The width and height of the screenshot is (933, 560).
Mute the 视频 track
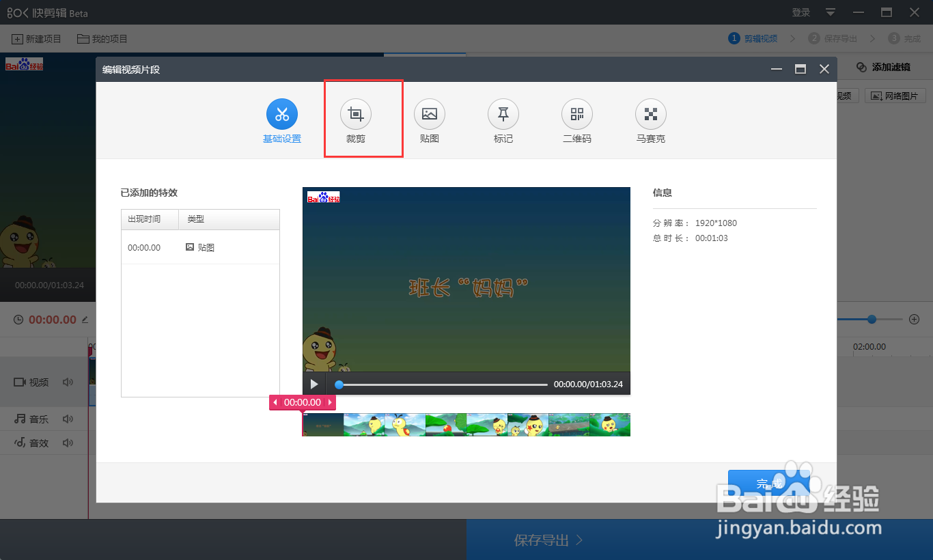pyautogui.click(x=68, y=382)
